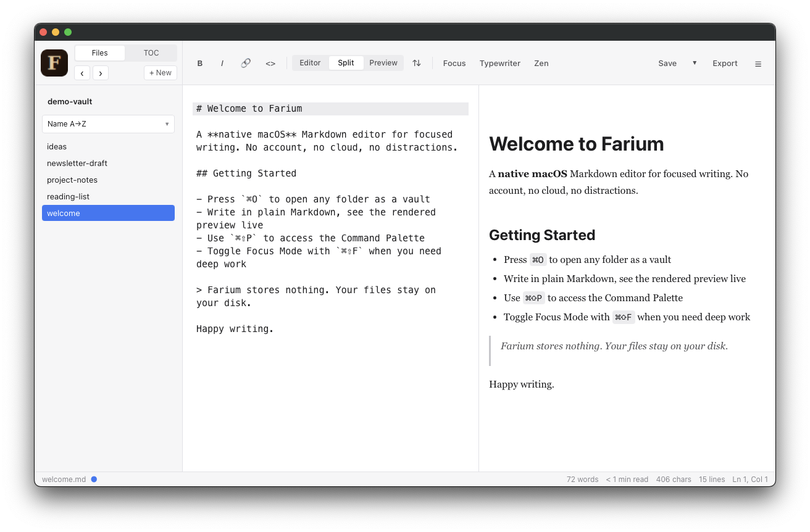The width and height of the screenshot is (810, 532).
Task: Click the Farium app logo
Action: [x=54, y=63]
